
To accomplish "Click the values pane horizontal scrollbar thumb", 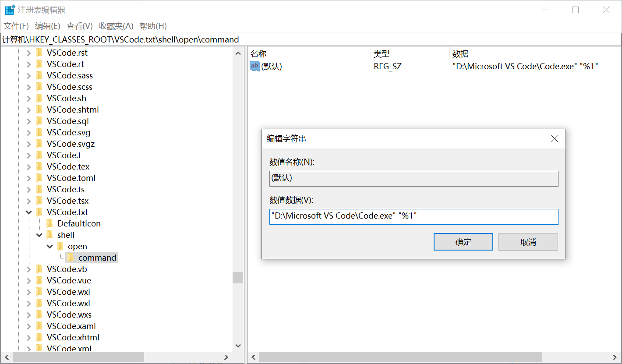I will point(401,357).
